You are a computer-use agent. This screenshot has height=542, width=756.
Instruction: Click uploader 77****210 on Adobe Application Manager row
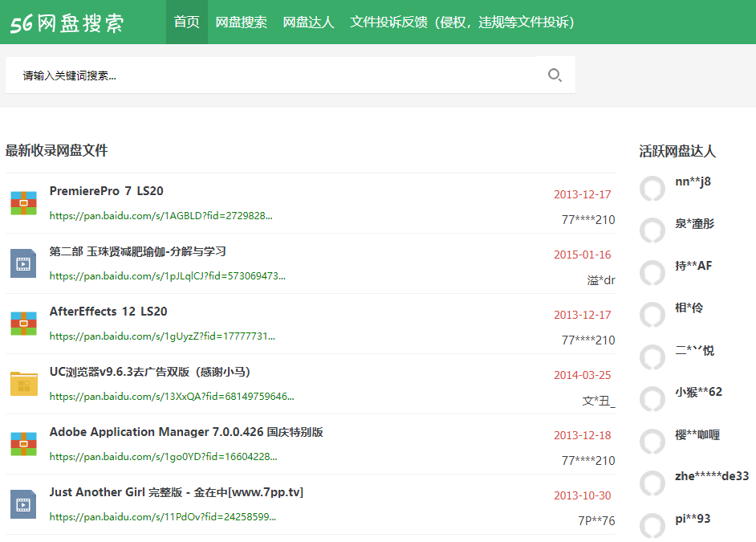click(588, 461)
